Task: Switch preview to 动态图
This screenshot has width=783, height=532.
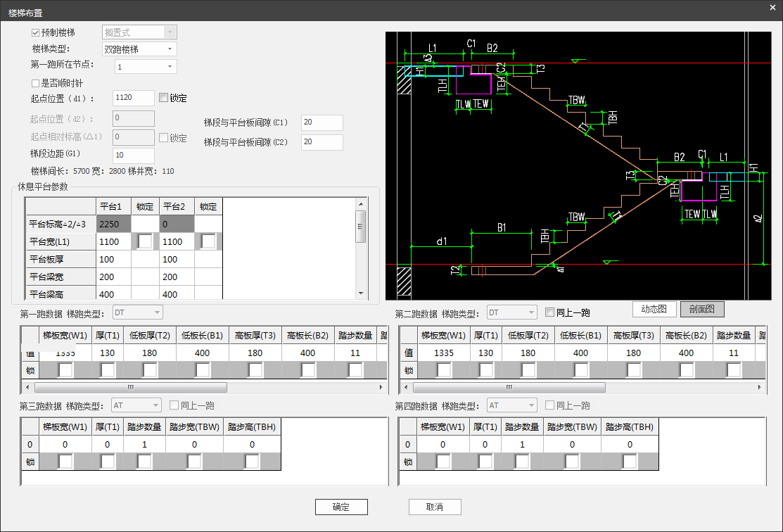Action: [654, 309]
